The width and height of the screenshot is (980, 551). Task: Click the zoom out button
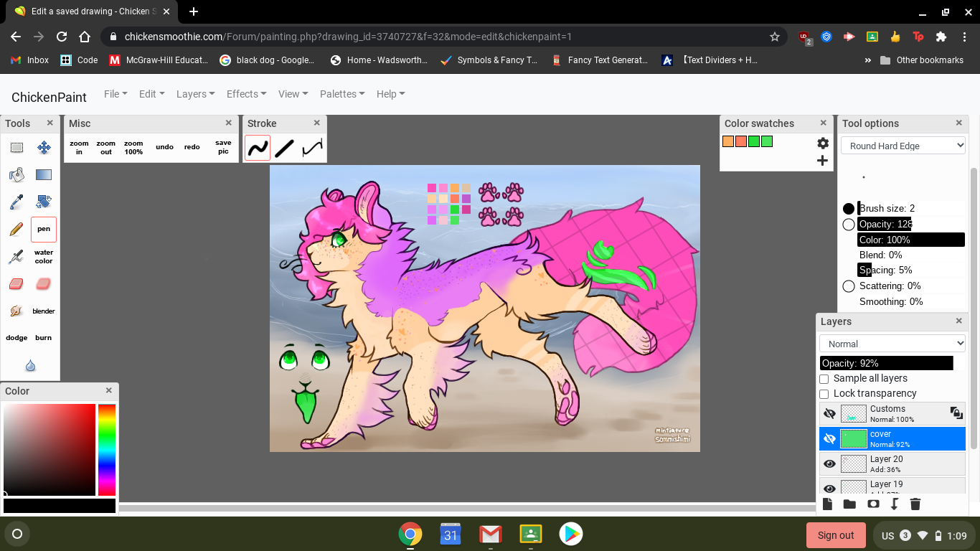[106, 148]
